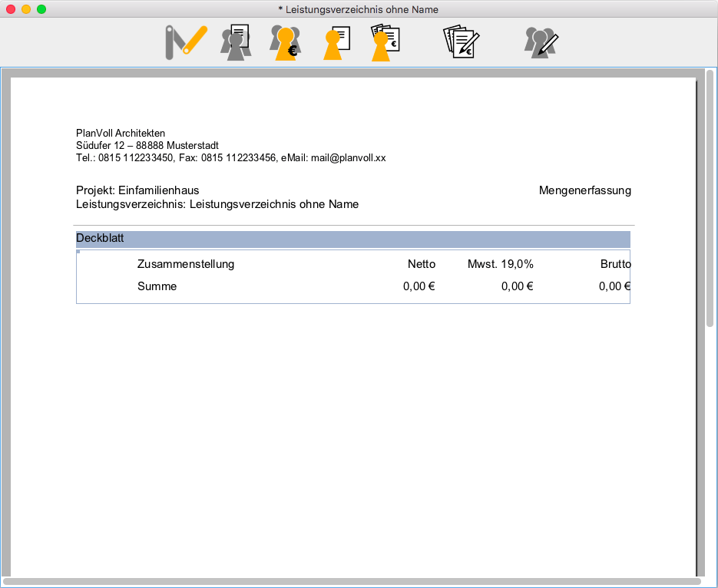Screen dimensions: 718x588
Task: Click the email address mail@planvoll.xx
Action: [348, 158]
